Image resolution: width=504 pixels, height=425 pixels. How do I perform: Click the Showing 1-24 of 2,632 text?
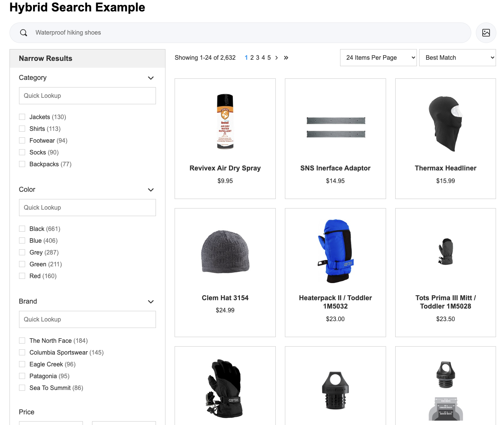205,58
